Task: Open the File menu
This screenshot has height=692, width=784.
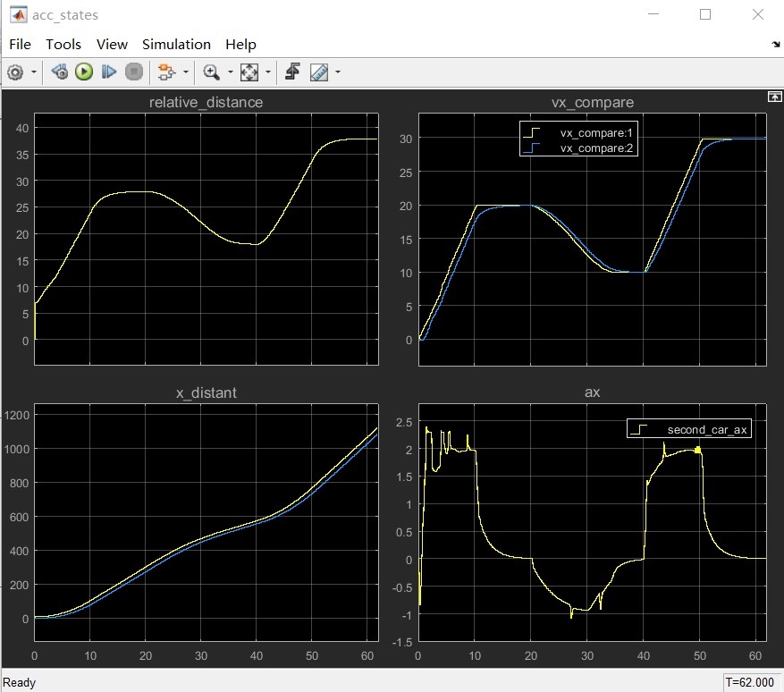Action: click(20, 45)
